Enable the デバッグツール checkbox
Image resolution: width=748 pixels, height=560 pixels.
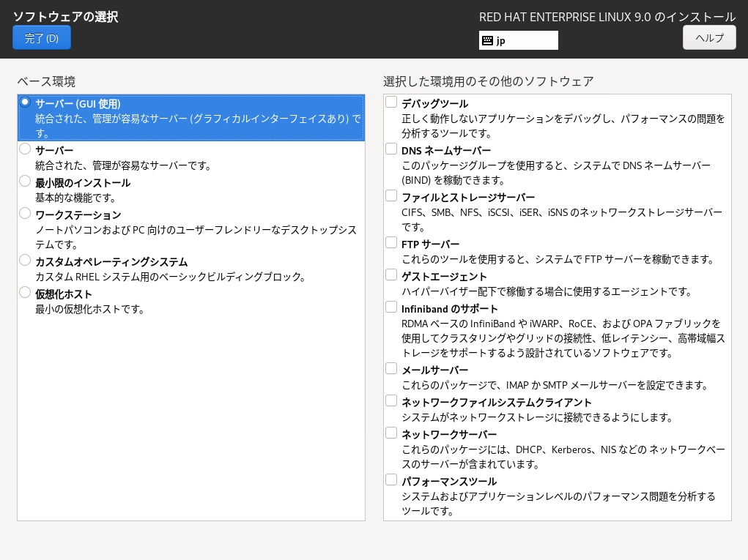pyautogui.click(x=391, y=102)
